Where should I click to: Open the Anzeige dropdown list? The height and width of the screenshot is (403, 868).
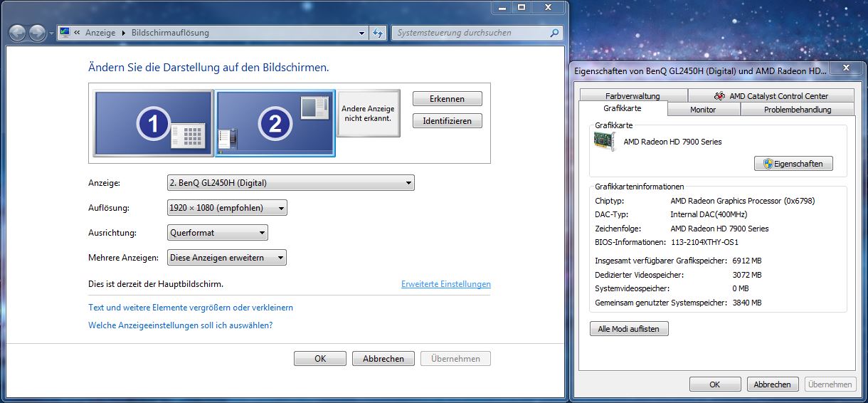coord(290,183)
